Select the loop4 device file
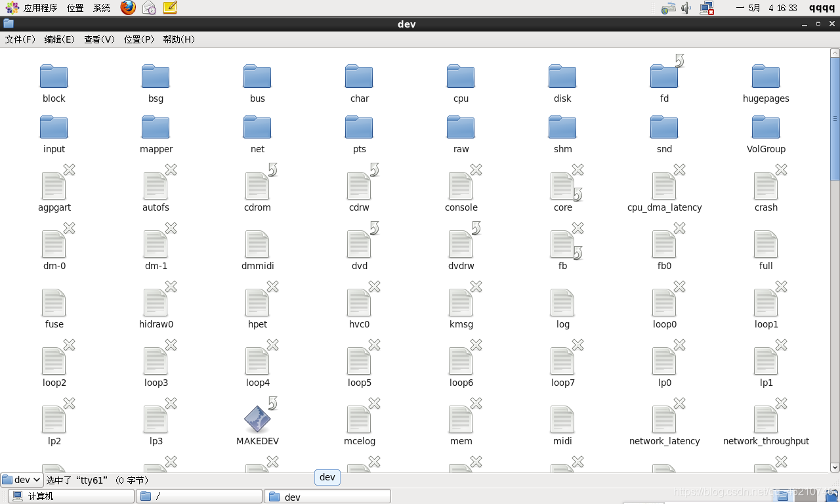This screenshot has height=504, width=840. pos(257,361)
